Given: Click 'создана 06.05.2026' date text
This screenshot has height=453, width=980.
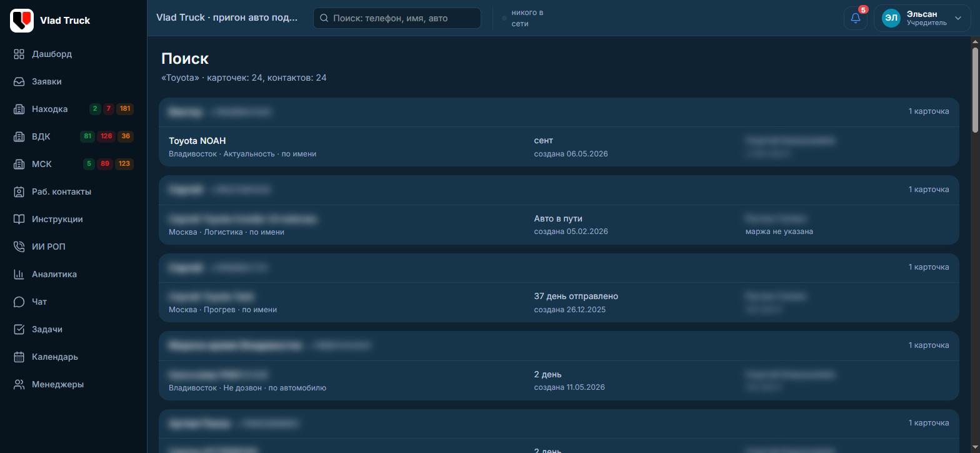Looking at the screenshot, I should 571,154.
